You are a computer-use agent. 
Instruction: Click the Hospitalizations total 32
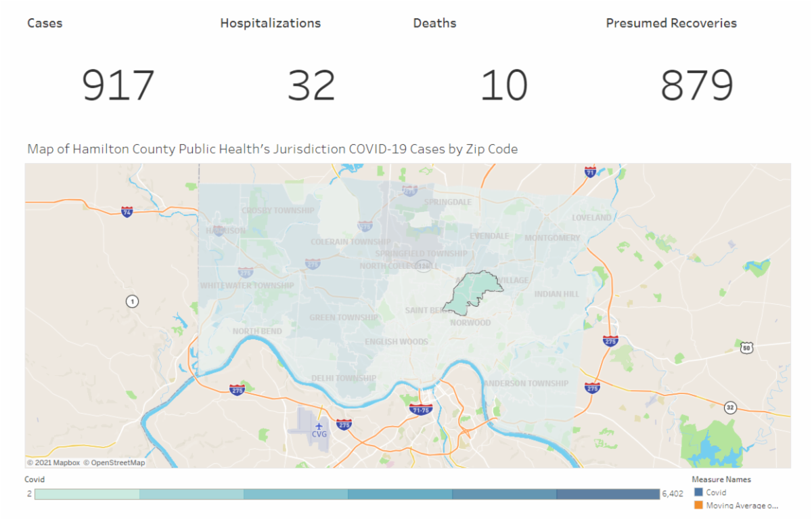(x=311, y=86)
